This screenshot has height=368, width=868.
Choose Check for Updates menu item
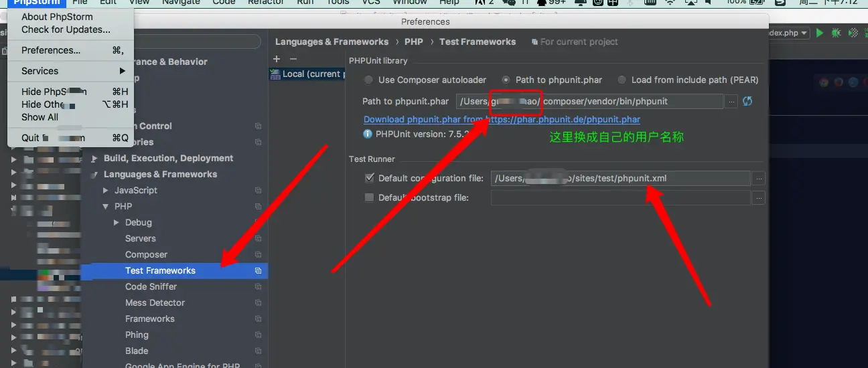click(66, 29)
